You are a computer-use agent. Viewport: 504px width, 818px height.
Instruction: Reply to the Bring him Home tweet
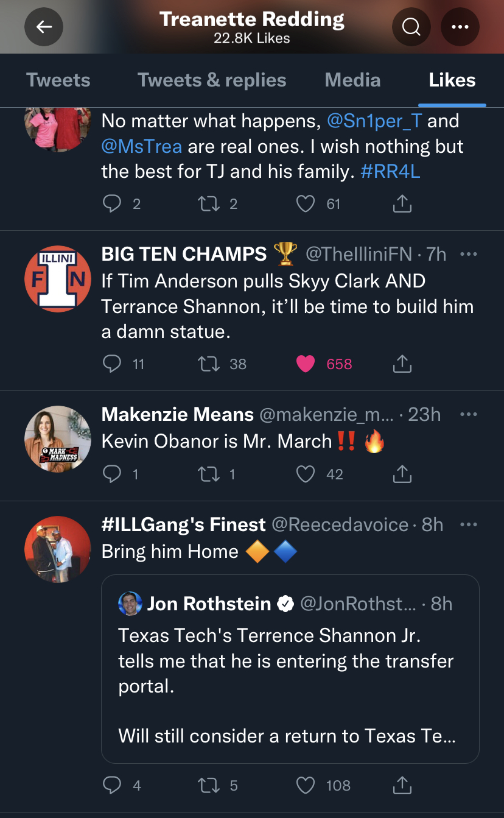pyautogui.click(x=112, y=786)
